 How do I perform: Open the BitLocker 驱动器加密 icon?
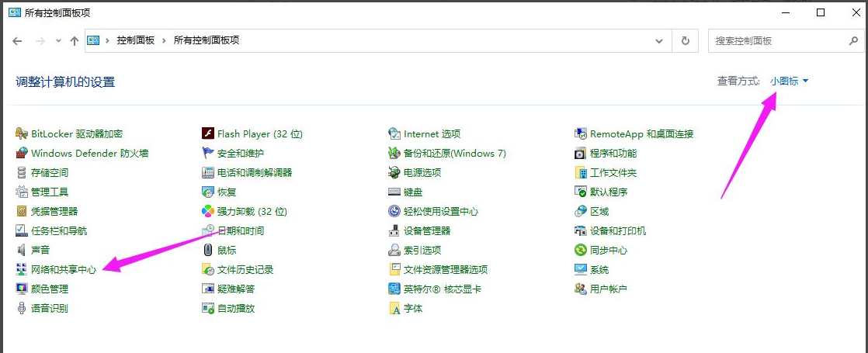coord(22,134)
